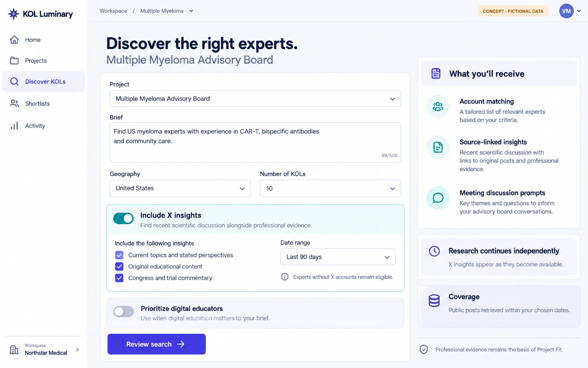Click the info icon beside Experts without X accounts
This screenshot has height=368, width=588.
(285, 277)
